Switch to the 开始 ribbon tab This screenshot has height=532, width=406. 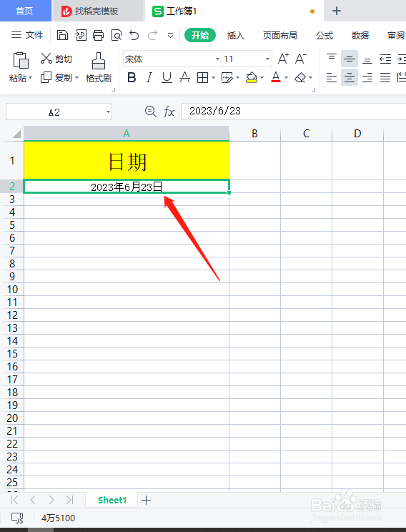(x=200, y=35)
